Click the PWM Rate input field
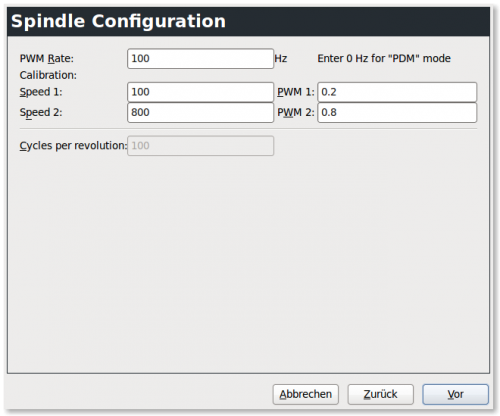 200,59
